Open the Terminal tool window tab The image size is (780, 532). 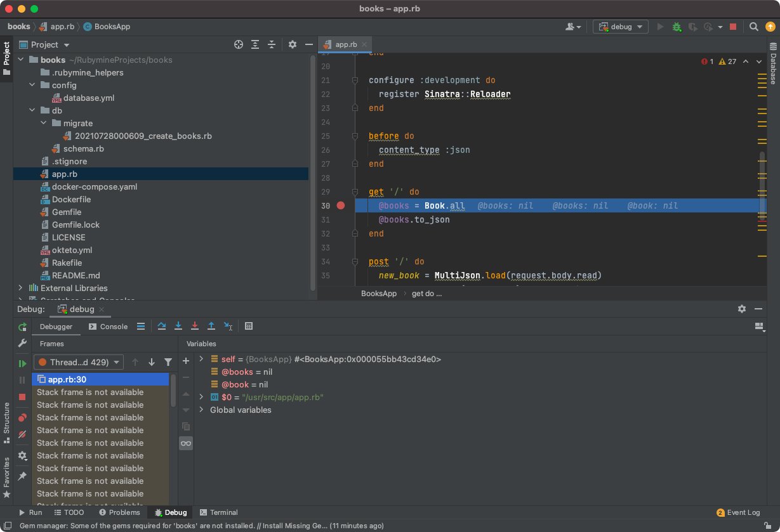click(x=218, y=512)
